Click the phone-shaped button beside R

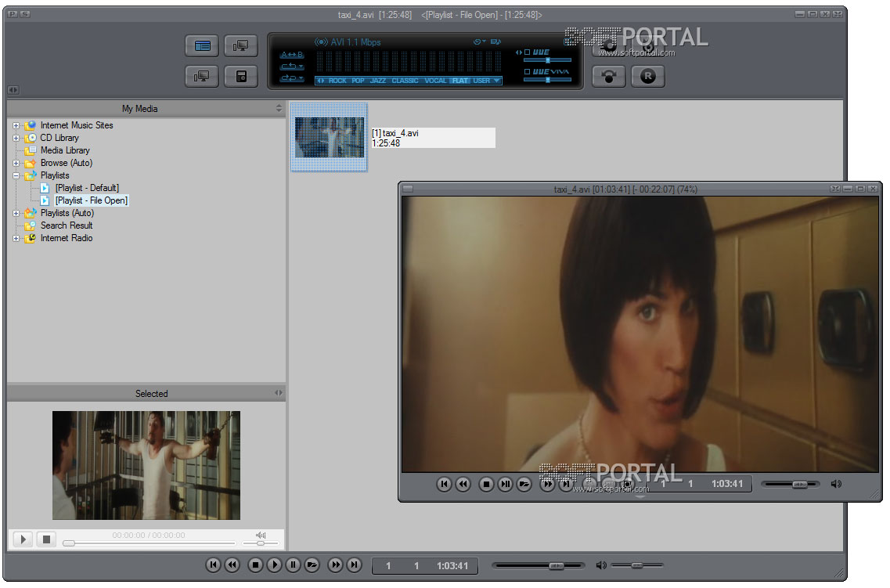click(x=609, y=76)
